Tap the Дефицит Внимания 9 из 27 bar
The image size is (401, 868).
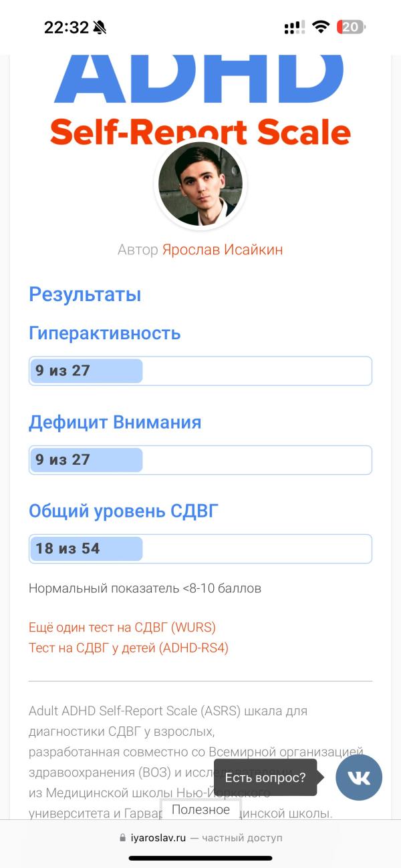[x=200, y=460]
